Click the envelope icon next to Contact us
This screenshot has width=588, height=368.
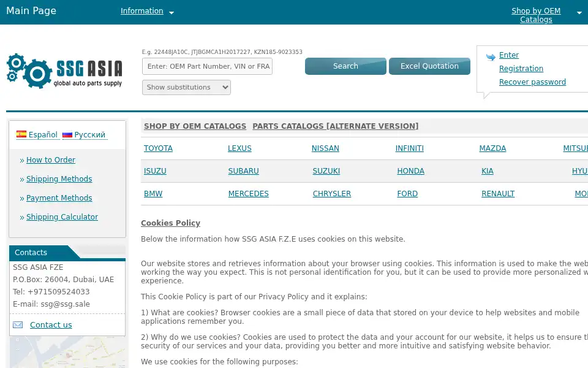pos(18,325)
